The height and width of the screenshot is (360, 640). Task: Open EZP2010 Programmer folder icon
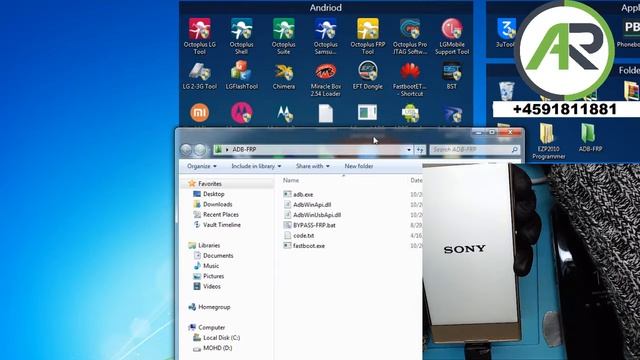(x=548, y=141)
